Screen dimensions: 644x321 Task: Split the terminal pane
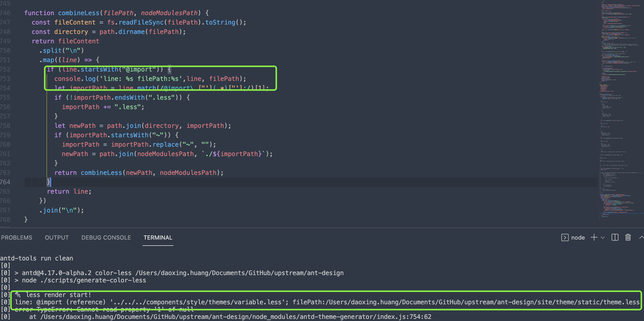(615, 237)
